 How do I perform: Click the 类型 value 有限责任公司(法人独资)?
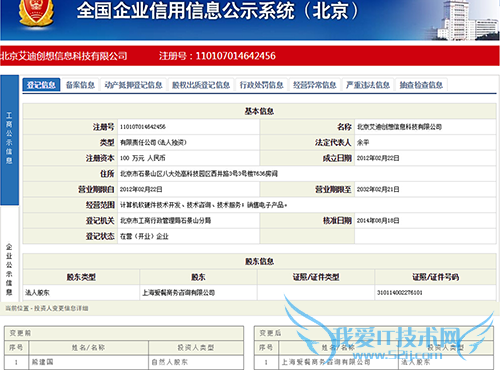click(x=153, y=143)
